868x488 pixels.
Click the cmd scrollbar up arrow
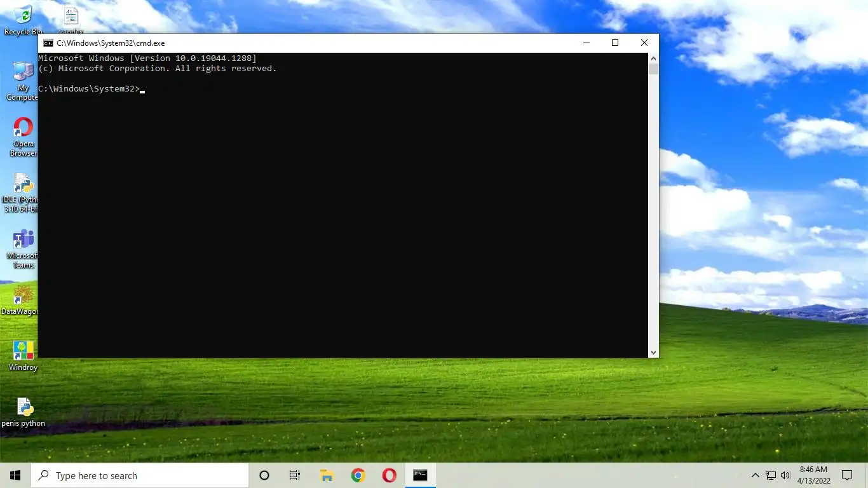pos(653,58)
